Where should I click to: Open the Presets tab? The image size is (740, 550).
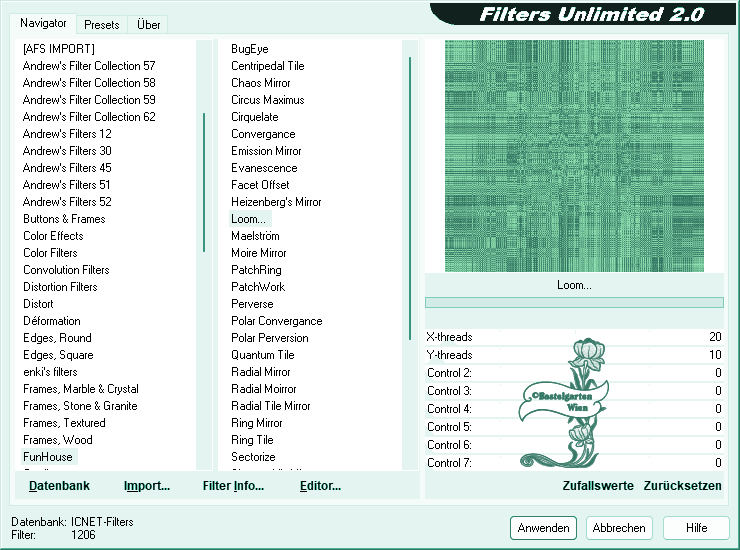coord(101,25)
